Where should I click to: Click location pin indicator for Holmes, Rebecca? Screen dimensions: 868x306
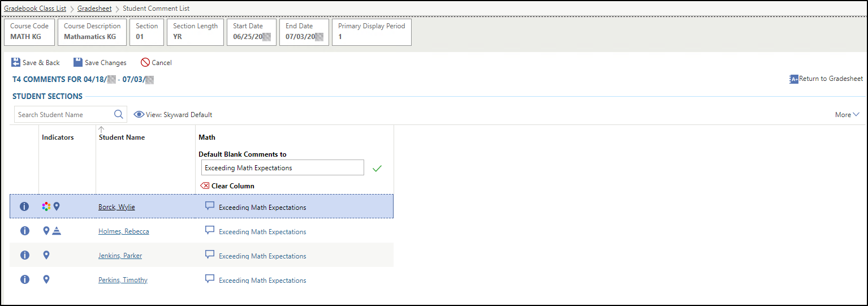(x=46, y=231)
